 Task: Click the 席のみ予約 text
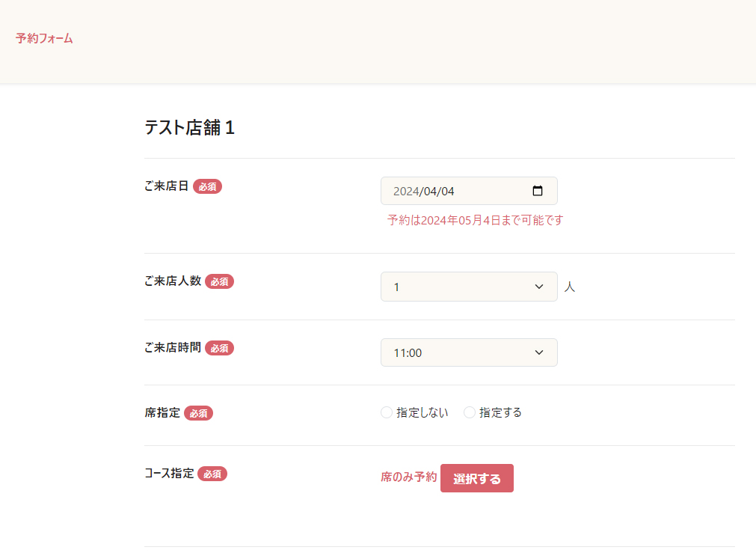[408, 477]
